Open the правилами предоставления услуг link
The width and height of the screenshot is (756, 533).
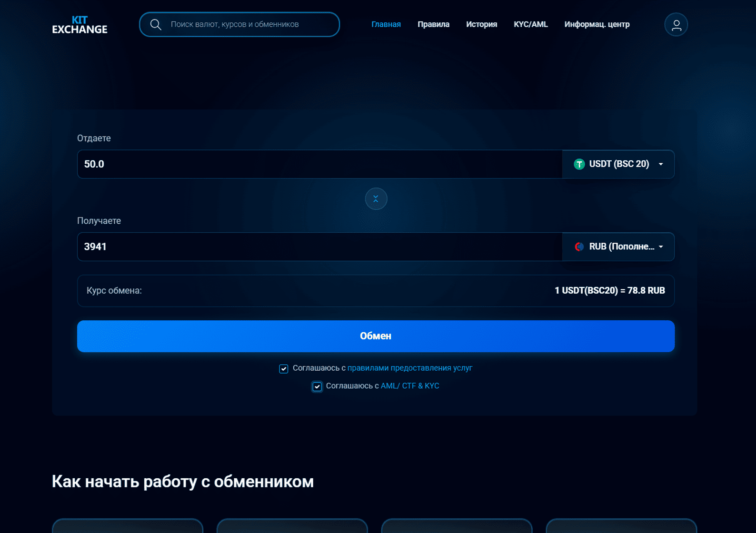tap(409, 368)
